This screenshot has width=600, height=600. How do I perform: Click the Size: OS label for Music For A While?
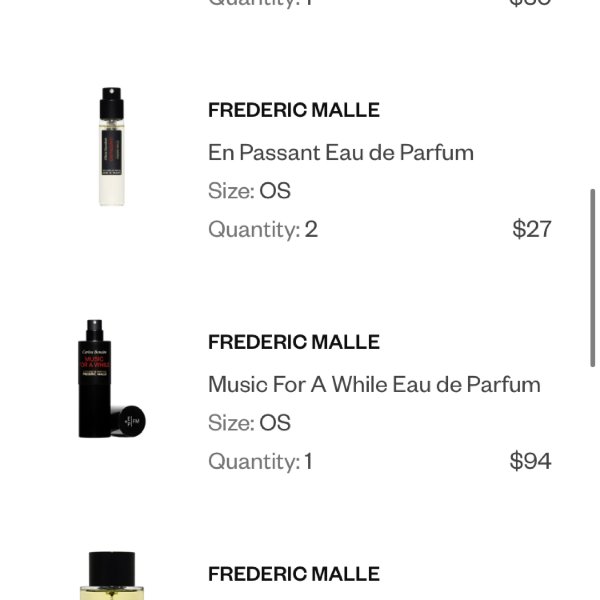pos(249,422)
